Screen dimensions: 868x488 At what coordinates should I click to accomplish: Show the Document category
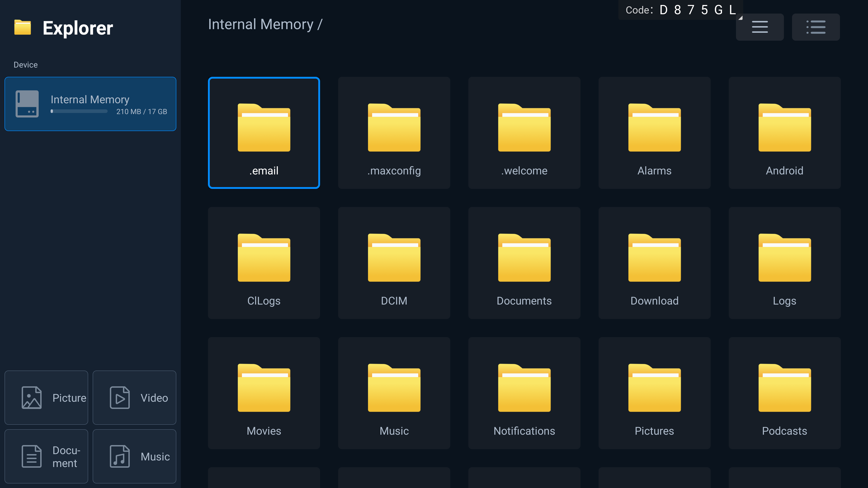(46, 456)
